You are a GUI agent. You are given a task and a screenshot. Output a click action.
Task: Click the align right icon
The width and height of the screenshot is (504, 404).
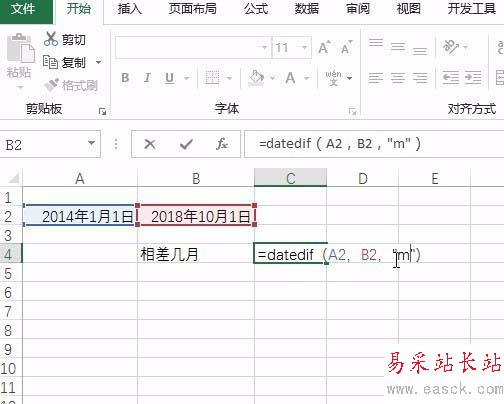420,78
